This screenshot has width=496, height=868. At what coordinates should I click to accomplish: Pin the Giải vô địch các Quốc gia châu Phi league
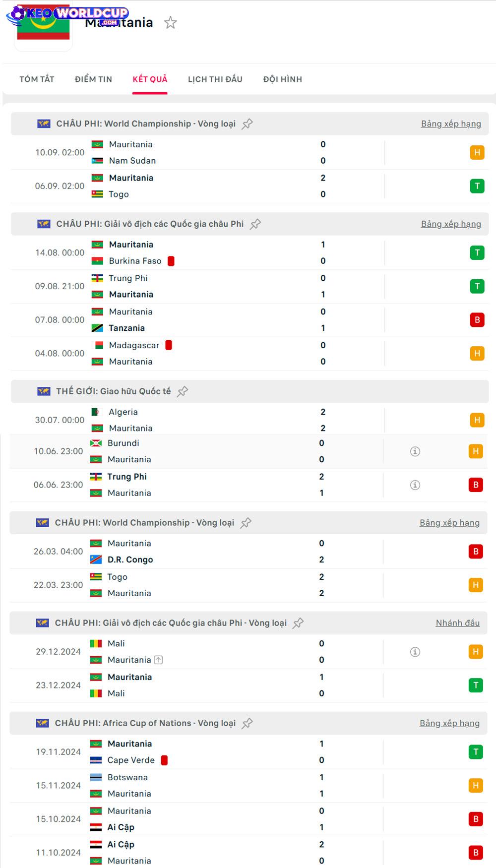click(255, 224)
